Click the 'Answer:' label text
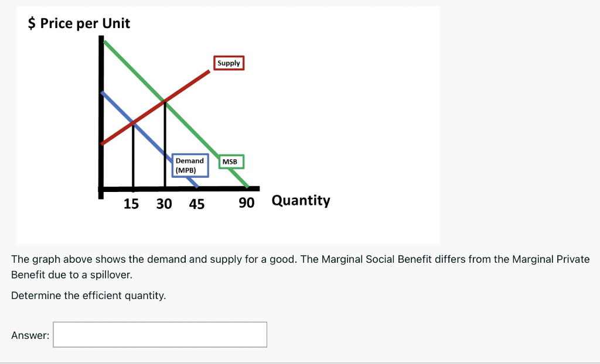Viewport: 600px width, 364px height. [x=30, y=335]
